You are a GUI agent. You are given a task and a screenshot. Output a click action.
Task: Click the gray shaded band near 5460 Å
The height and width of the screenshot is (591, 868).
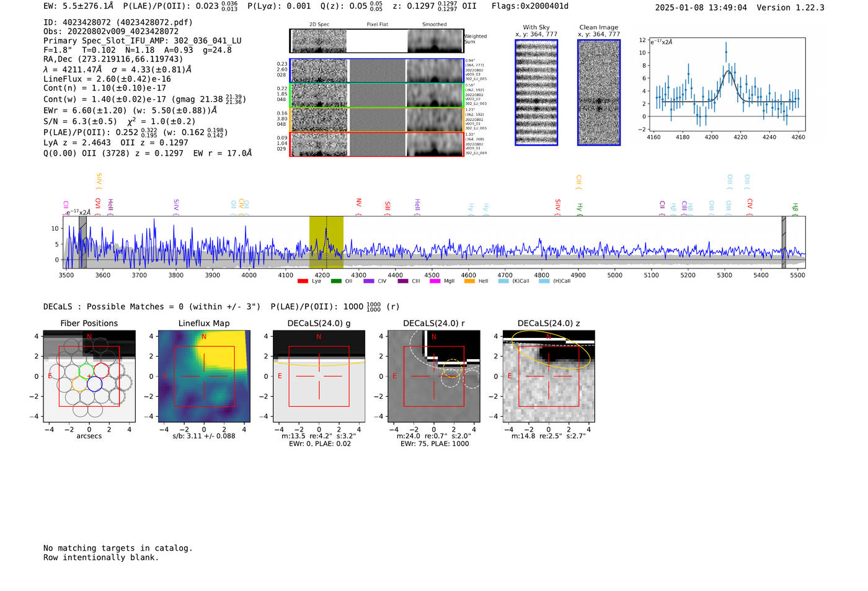[x=784, y=242]
